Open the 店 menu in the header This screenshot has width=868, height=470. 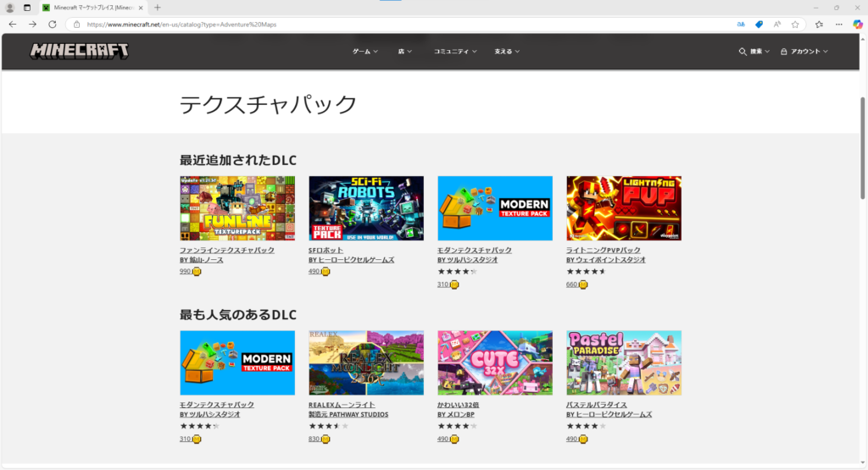click(405, 52)
